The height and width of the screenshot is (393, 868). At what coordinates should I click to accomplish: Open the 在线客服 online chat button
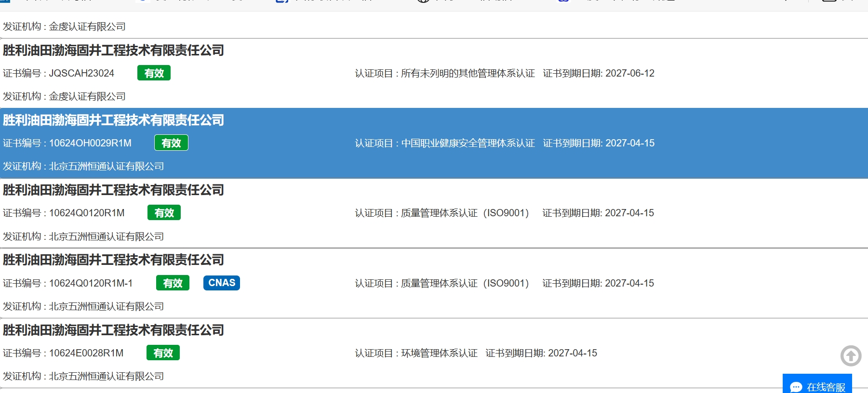817,384
